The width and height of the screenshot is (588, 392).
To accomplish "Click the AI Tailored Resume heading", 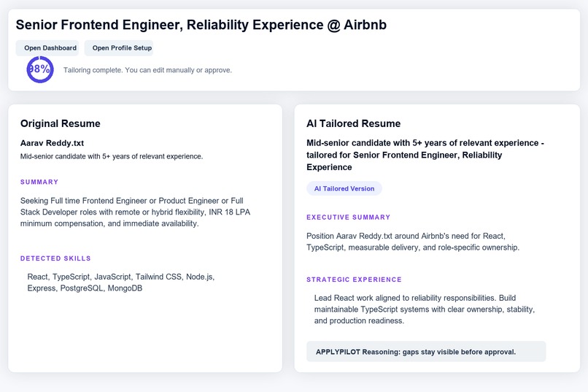I will tap(353, 123).
